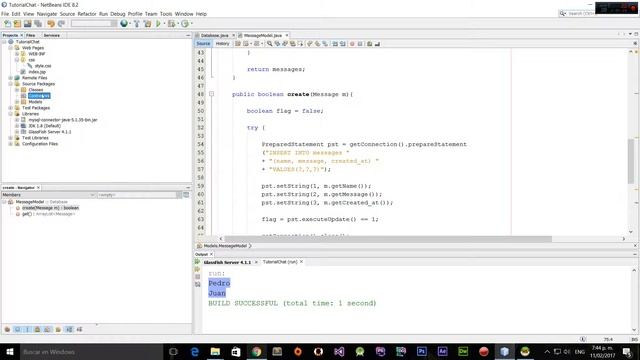
Task: Switch to the Database.java editor tab
Action: point(214,36)
